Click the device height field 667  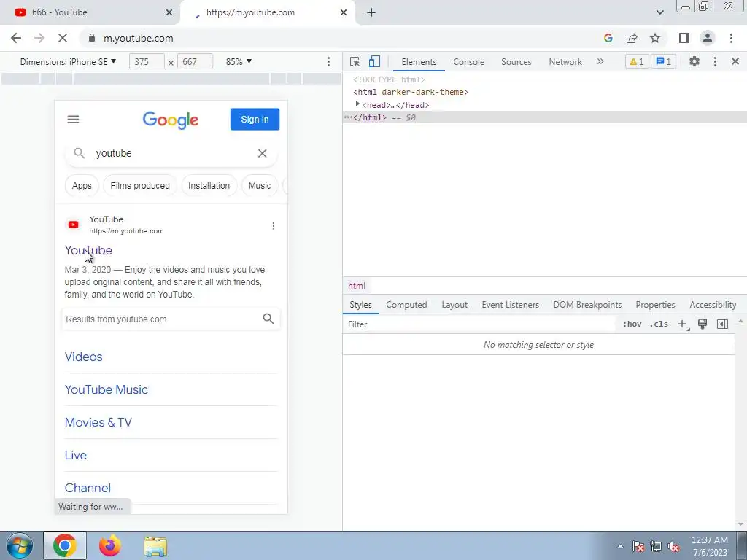coord(195,62)
